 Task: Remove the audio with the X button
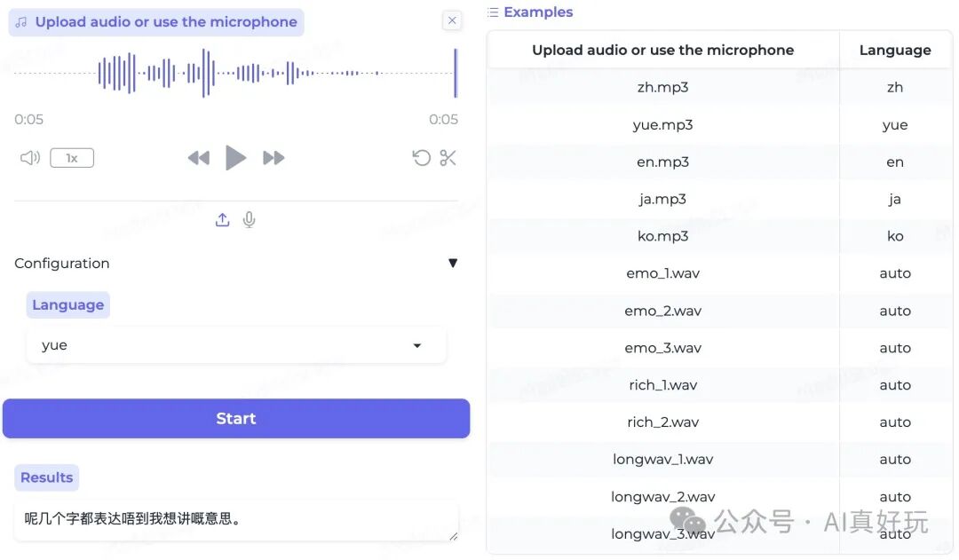[x=452, y=20]
